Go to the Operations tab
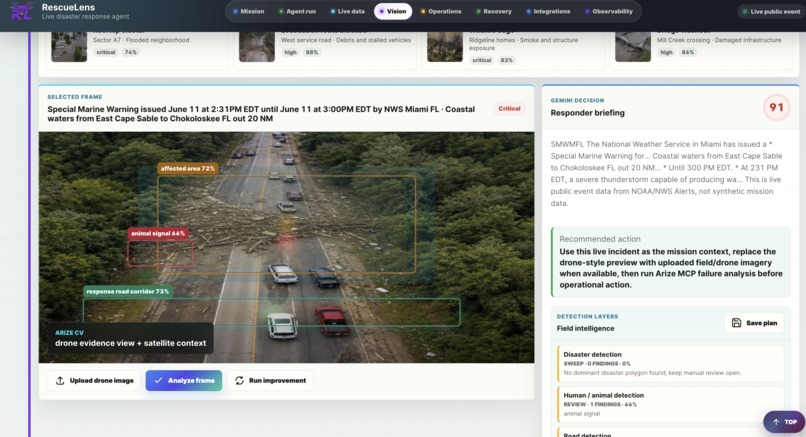The width and height of the screenshot is (806, 437). (x=441, y=11)
